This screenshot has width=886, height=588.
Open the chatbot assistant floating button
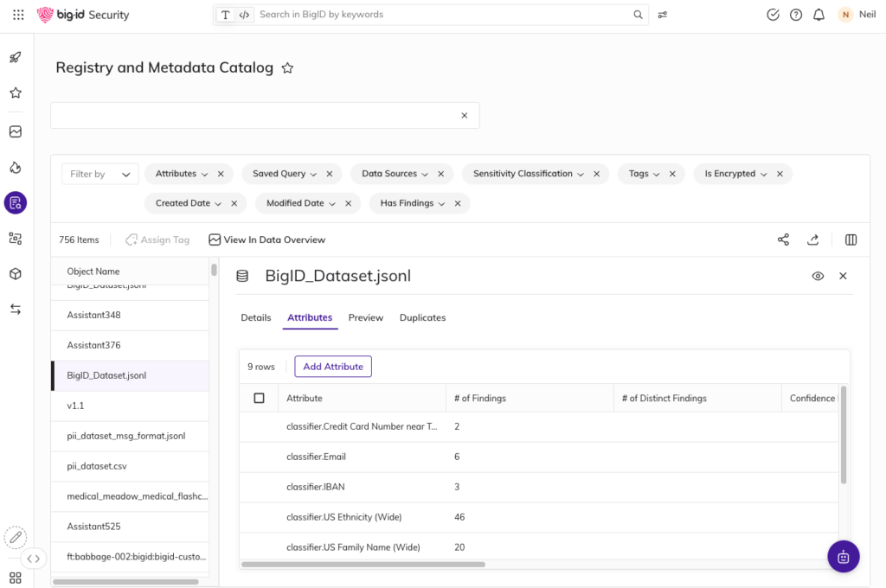tap(843, 557)
